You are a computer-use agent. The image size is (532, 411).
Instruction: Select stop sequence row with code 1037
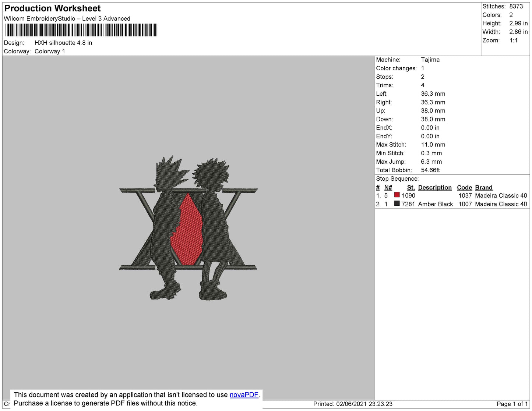coord(451,195)
